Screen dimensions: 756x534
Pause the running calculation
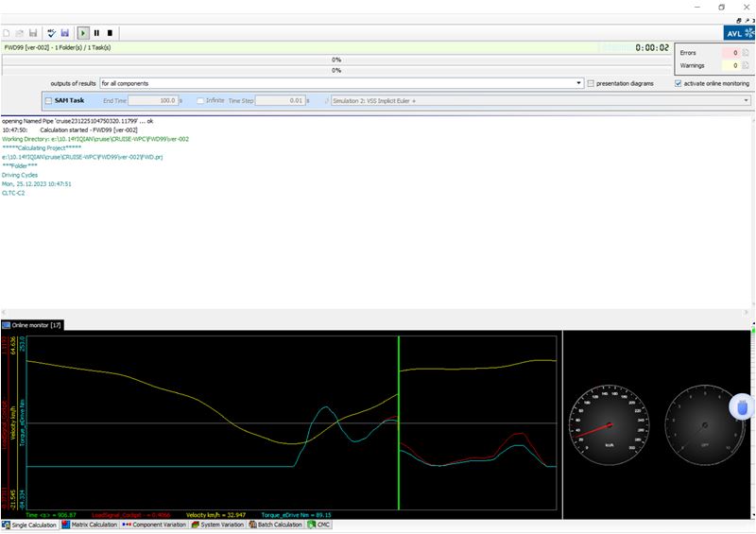[96, 32]
